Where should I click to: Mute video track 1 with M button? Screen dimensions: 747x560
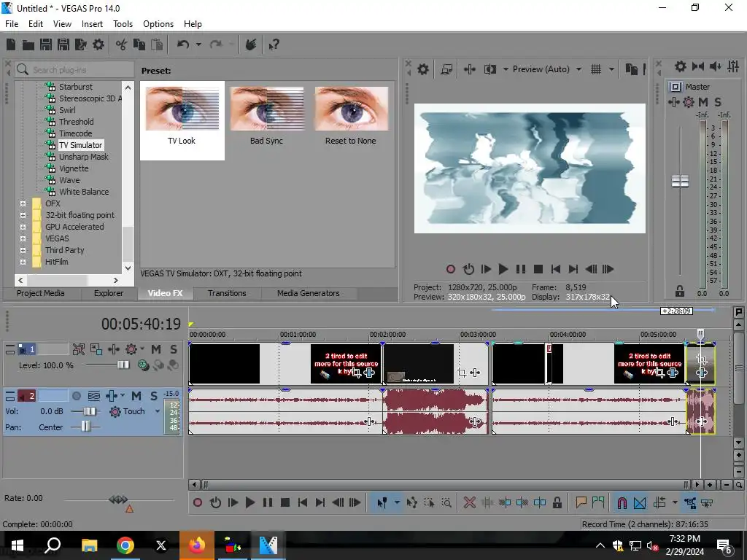tap(156, 349)
